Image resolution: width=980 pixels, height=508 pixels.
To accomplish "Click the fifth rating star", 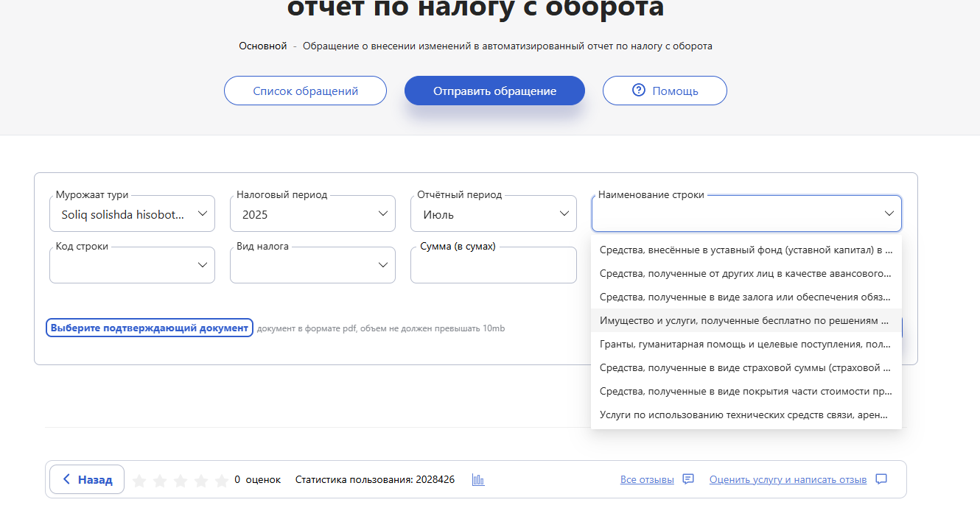I will coord(221,481).
